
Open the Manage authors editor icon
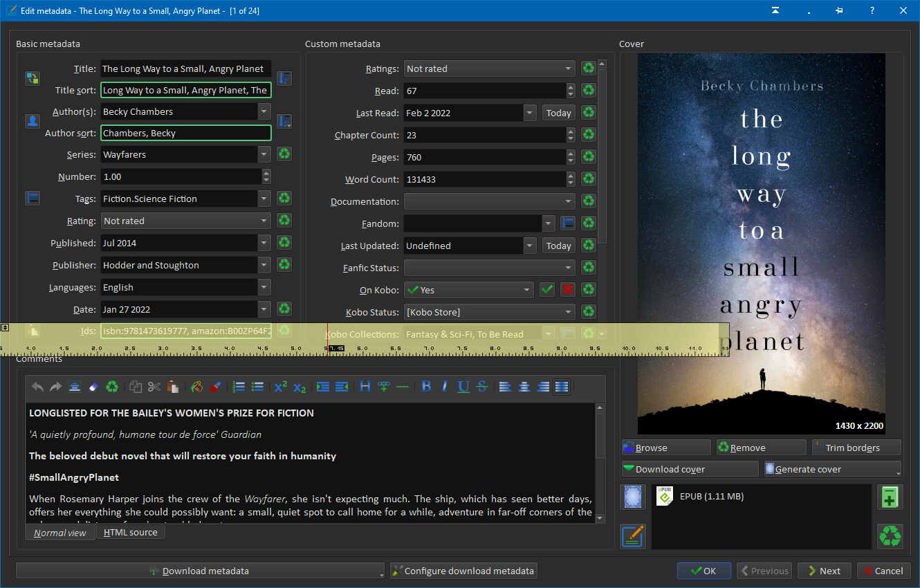click(x=32, y=121)
